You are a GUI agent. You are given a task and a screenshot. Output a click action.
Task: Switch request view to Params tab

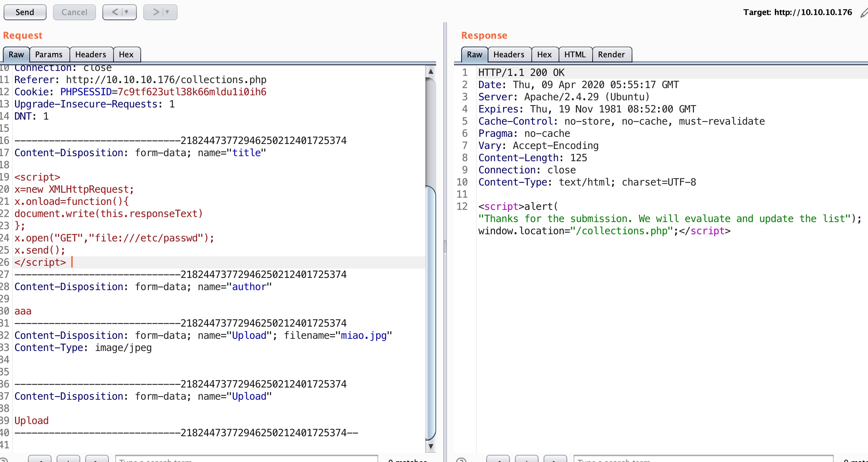point(49,54)
